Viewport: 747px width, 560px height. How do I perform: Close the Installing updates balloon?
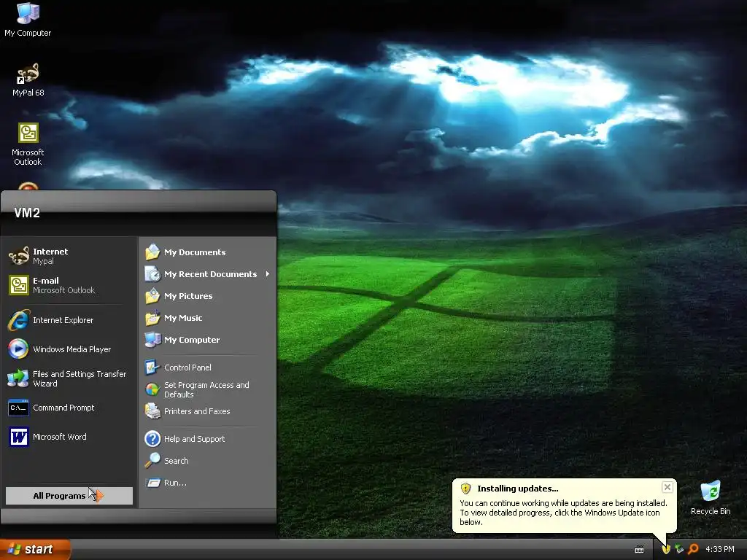[667, 487]
